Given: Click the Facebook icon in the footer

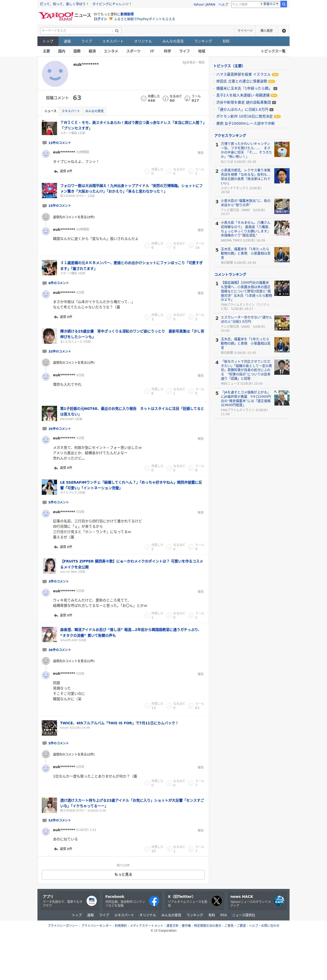Looking at the screenshot, I should (x=154, y=901).
